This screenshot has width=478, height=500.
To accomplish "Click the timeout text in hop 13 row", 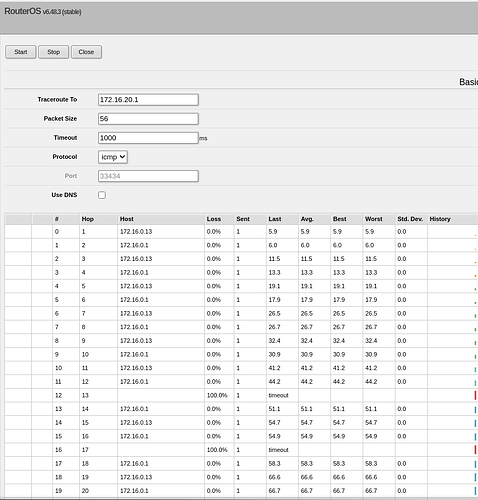I will click(x=278, y=396).
